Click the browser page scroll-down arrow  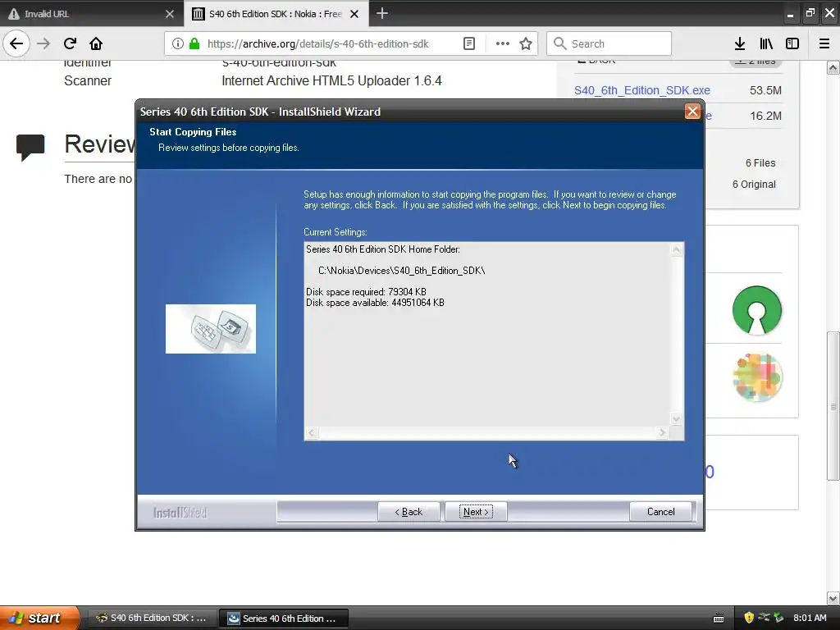(833, 598)
